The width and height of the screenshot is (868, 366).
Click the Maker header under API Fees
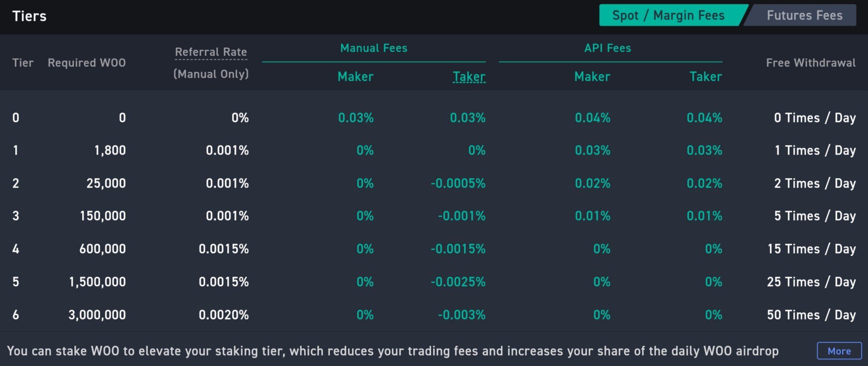(x=592, y=77)
